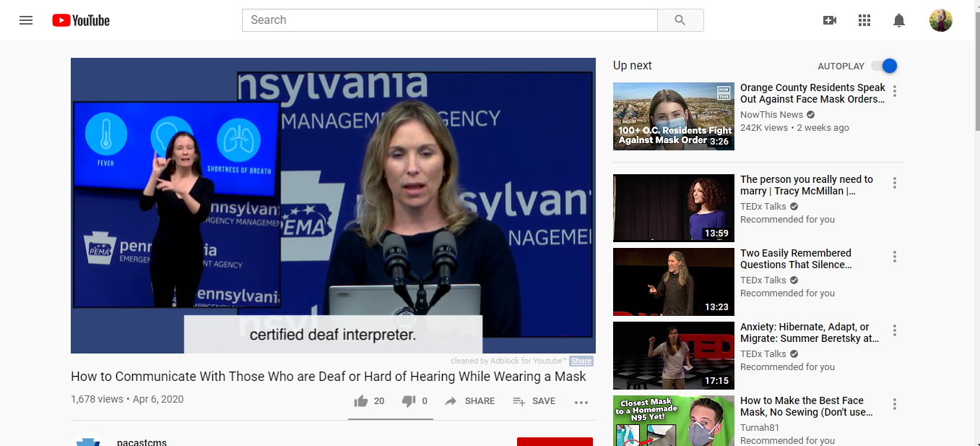Open more actions menu below video
The height and width of the screenshot is (446, 980).
click(x=581, y=403)
